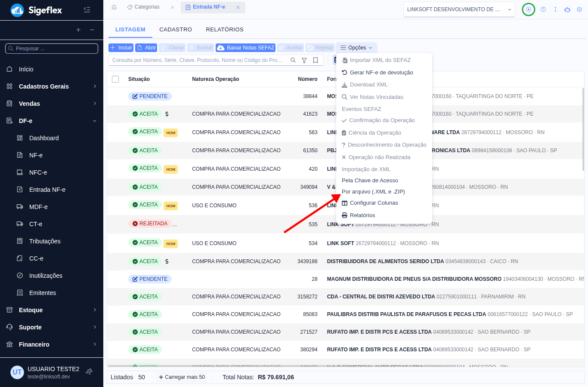Open Home tab icon in tab bar

[x=114, y=7]
